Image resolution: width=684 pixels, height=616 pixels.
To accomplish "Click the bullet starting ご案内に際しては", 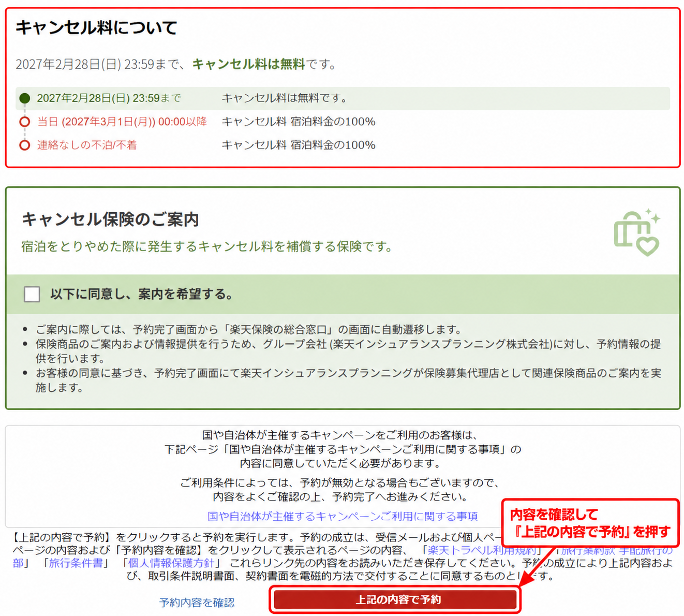I will tap(248, 329).
